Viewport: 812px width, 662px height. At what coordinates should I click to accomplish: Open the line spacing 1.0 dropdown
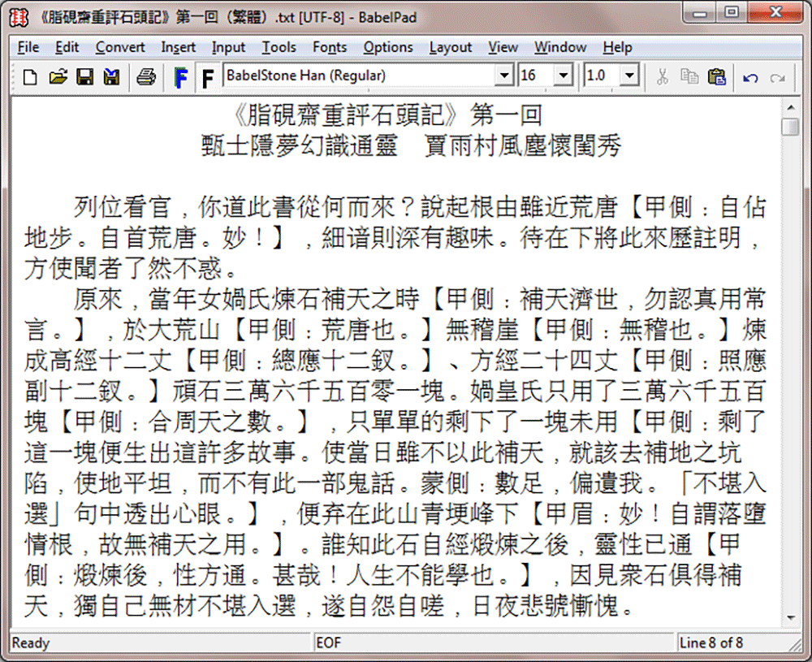coord(631,75)
